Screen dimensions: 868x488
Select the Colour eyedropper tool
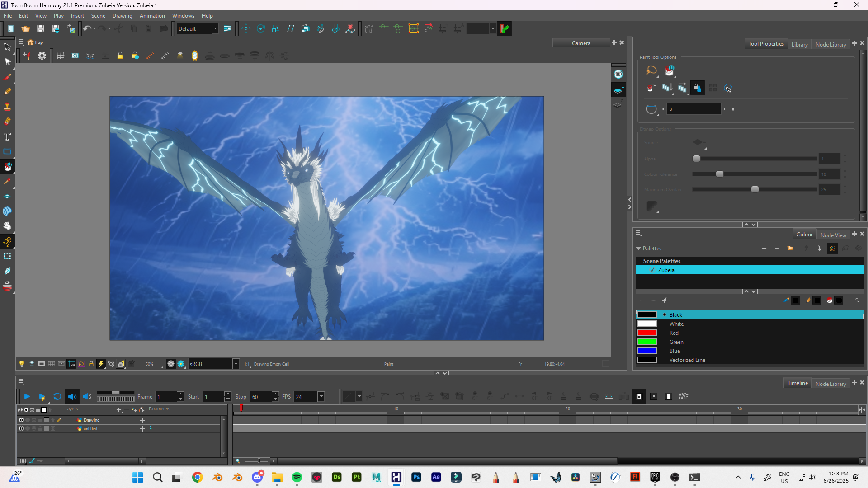coord(7,181)
